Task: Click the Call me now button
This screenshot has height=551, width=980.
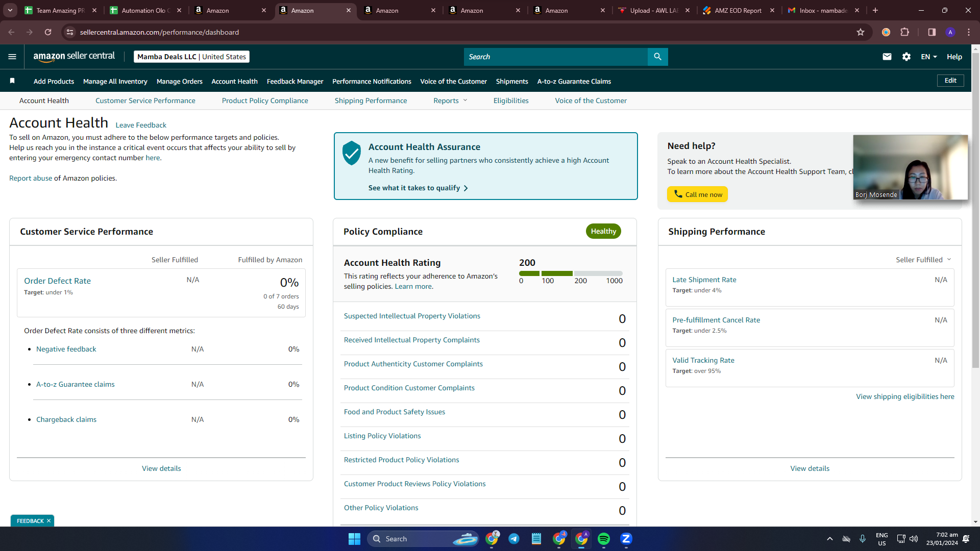Action: pyautogui.click(x=697, y=194)
